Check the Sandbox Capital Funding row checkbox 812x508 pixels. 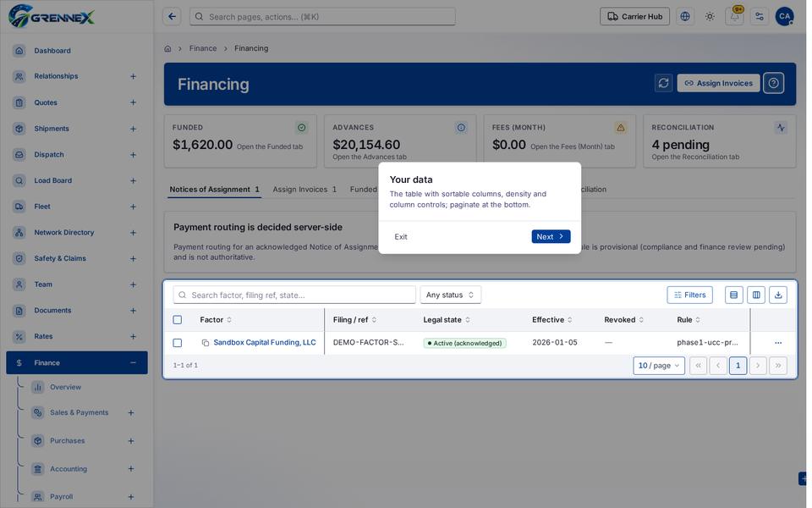[x=177, y=343]
